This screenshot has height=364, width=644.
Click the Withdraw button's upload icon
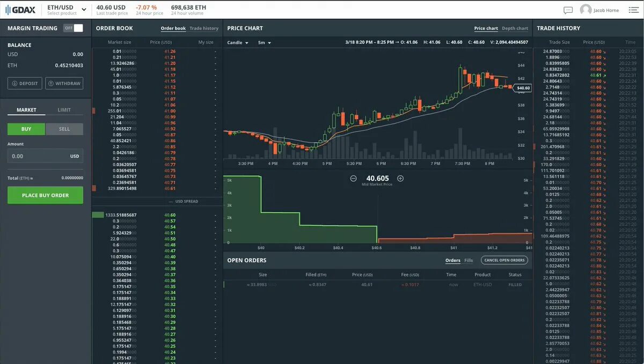[51, 83]
